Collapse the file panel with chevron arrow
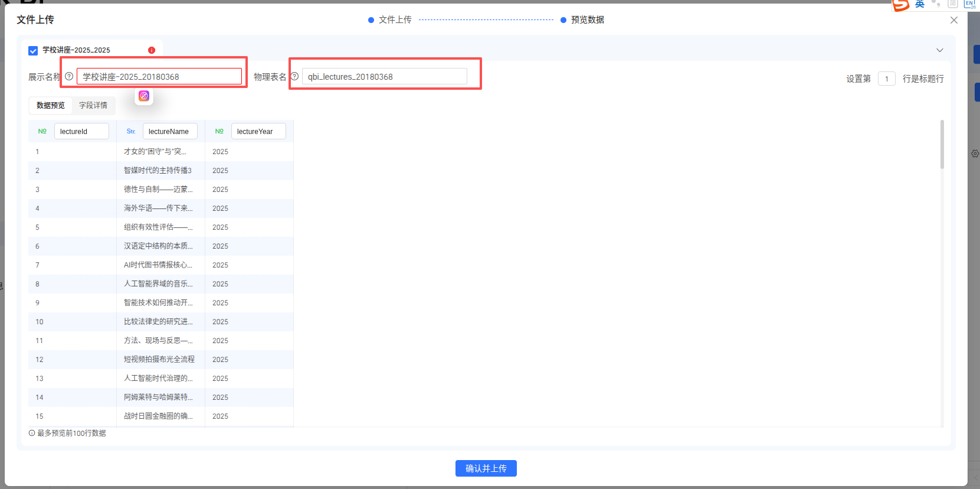 [x=940, y=50]
